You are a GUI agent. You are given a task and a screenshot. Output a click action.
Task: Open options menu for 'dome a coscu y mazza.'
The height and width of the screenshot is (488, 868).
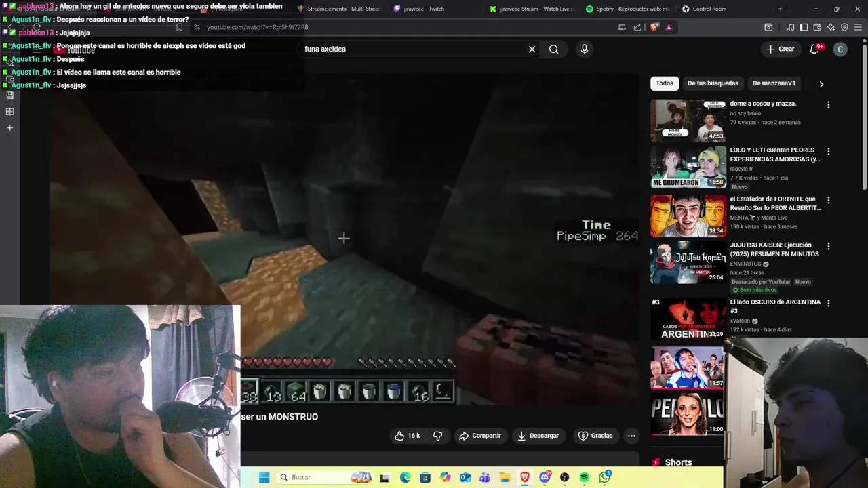click(x=828, y=105)
